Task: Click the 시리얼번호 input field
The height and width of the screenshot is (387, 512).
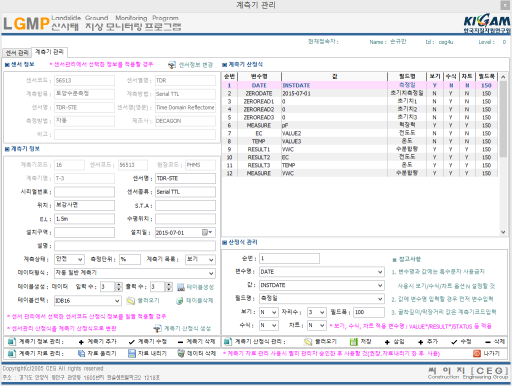Action: point(84,192)
